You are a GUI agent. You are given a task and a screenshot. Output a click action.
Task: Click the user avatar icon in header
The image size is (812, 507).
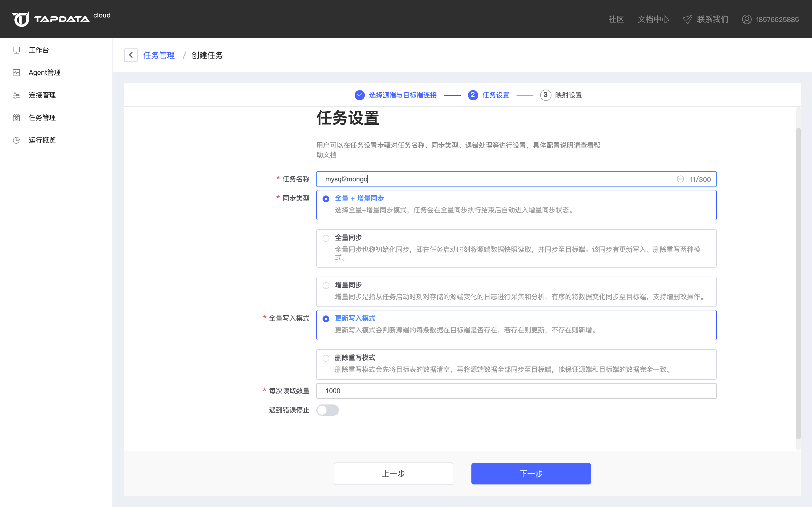point(747,19)
